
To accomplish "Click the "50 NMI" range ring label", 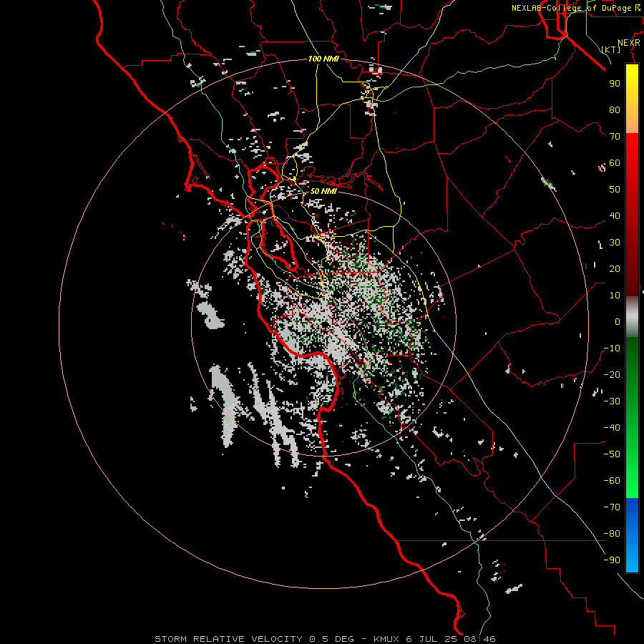I will tap(323, 191).
